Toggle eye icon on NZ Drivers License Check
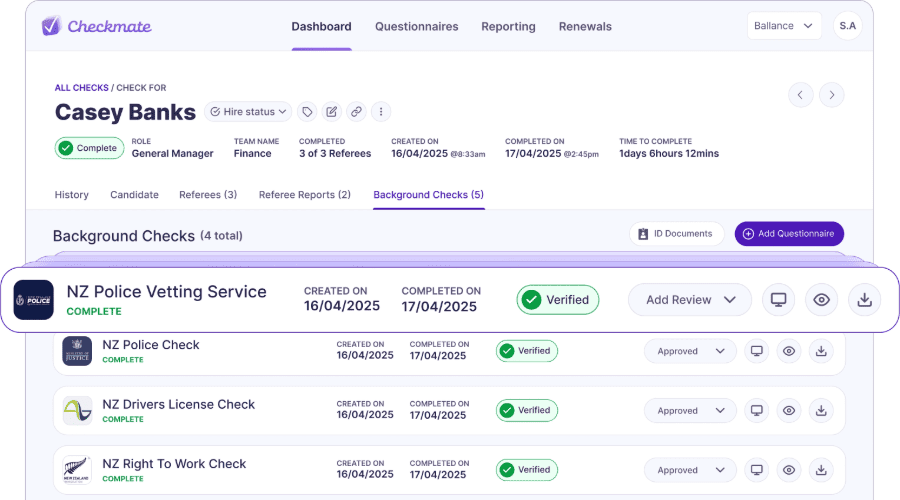The image size is (900, 500). 789,411
